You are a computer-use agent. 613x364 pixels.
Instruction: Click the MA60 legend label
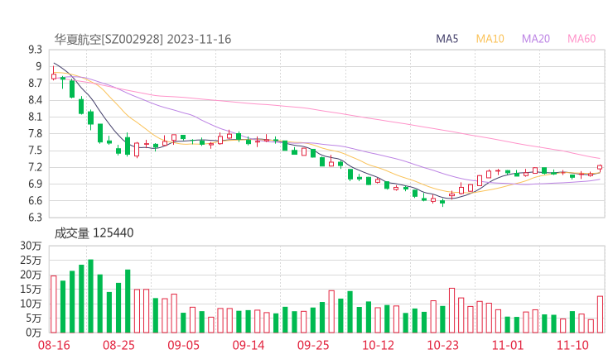point(582,39)
